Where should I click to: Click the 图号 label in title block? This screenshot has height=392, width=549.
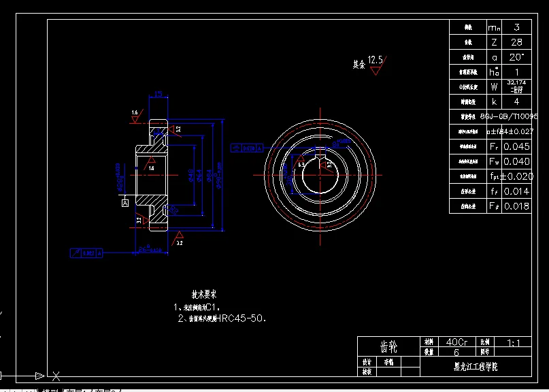pos(485,352)
